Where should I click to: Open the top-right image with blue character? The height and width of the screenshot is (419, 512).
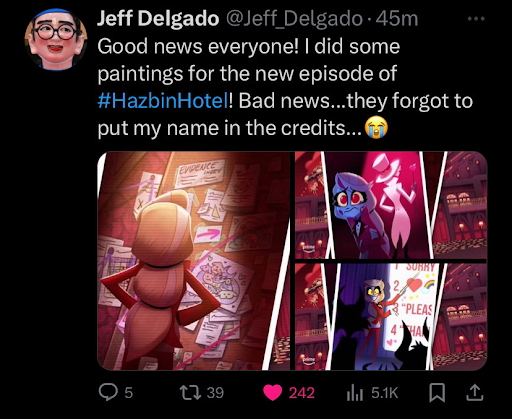pyautogui.click(x=391, y=205)
